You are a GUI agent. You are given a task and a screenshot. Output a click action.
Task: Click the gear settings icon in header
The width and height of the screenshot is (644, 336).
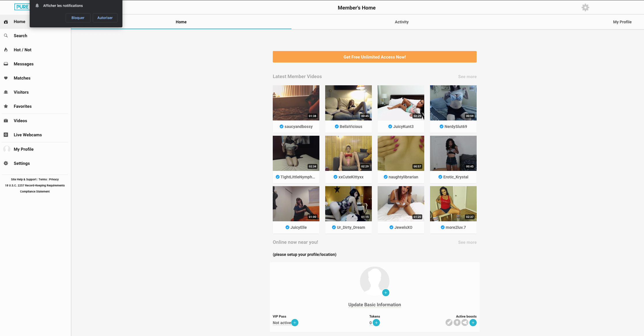point(585,7)
